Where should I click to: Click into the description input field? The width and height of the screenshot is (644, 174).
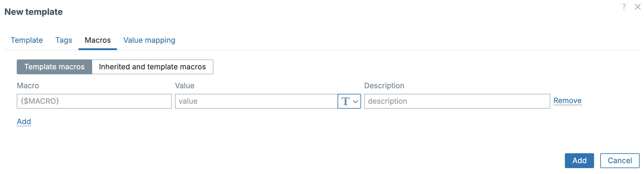457,101
